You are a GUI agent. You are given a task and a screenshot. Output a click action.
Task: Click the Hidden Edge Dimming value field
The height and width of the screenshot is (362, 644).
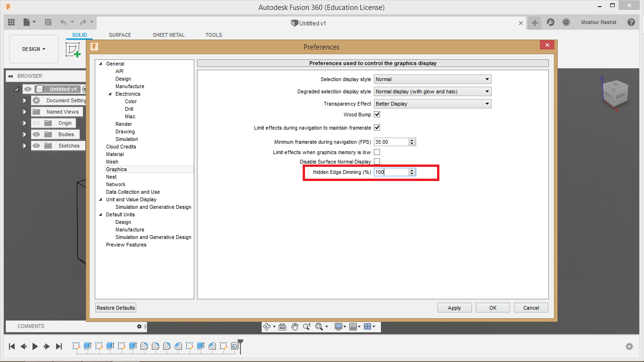(x=391, y=173)
